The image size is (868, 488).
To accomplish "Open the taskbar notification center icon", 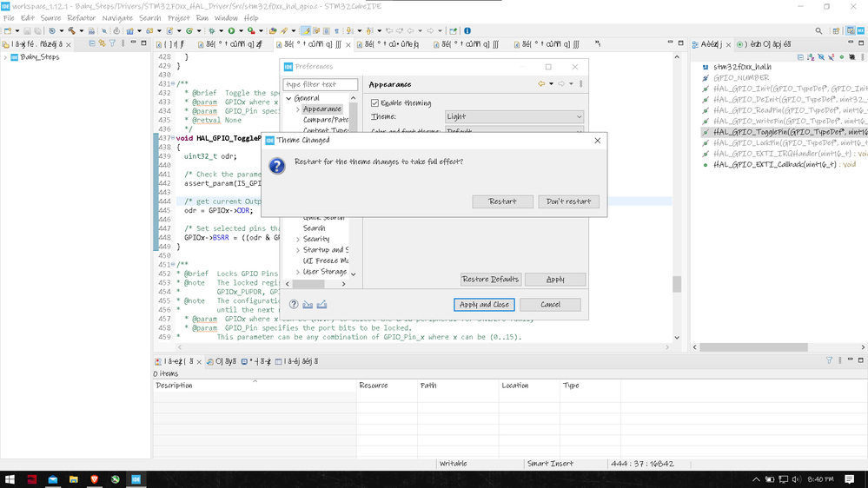I will pyautogui.click(x=850, y=479).
